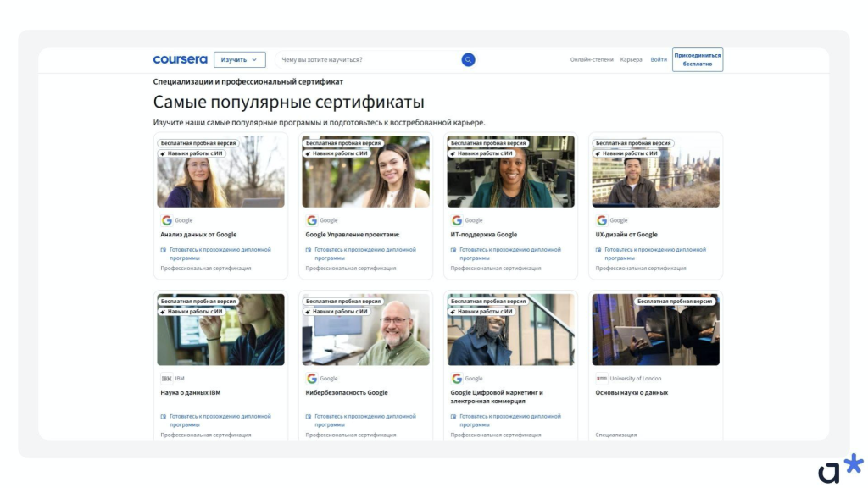Click 'Навыки работы с ИИ' badge on Цифровой маркетинг card
Viewport: 868px width, 488px height.
pyautogui.click(x=481, y=312)
